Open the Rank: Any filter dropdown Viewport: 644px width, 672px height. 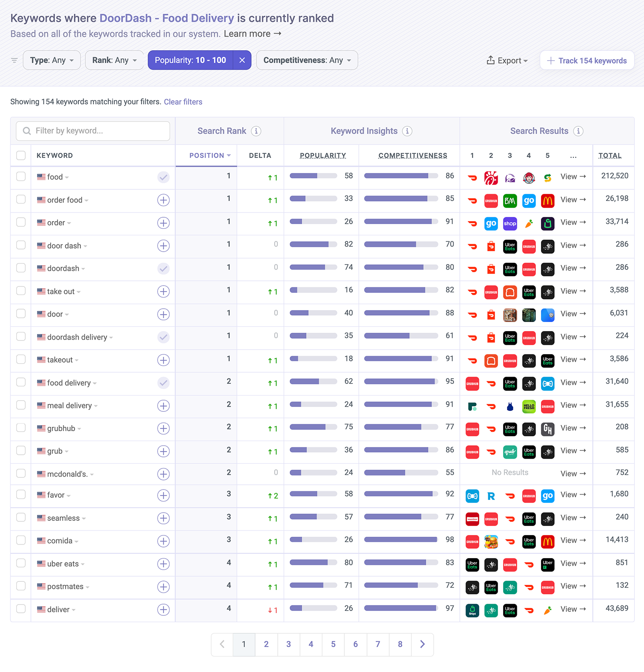point(115,60)
